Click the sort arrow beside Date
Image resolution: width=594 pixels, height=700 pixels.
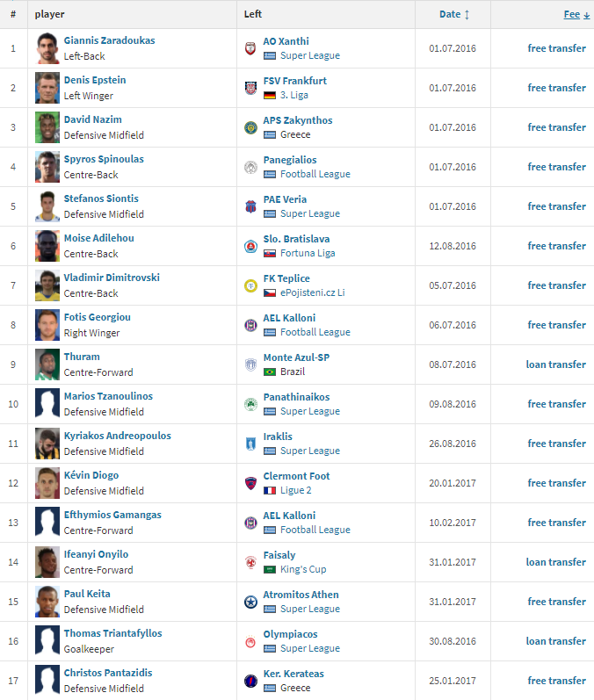[x=467, y=15]
